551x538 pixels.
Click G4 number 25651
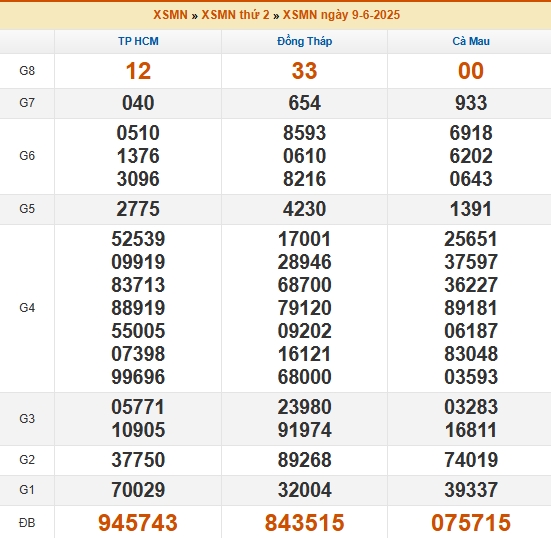[471, 239]
